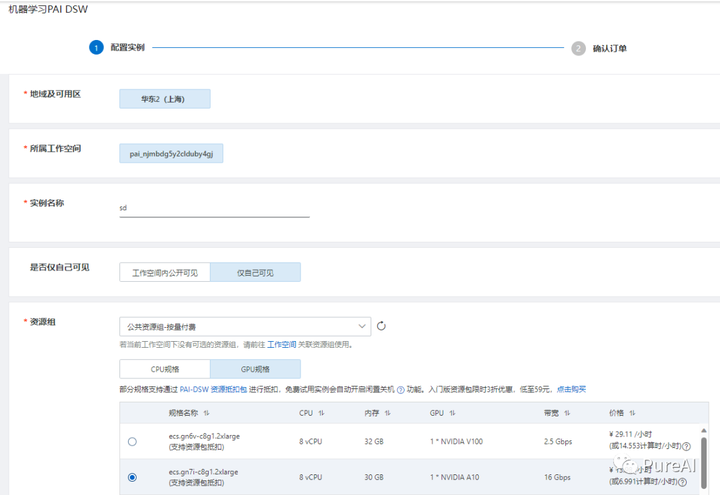The width and height of the screenshot is (720, 495).
Task: Click the 8 vCPU cell in V100 row
Action: pyautogui.click(x=310, y=441)
